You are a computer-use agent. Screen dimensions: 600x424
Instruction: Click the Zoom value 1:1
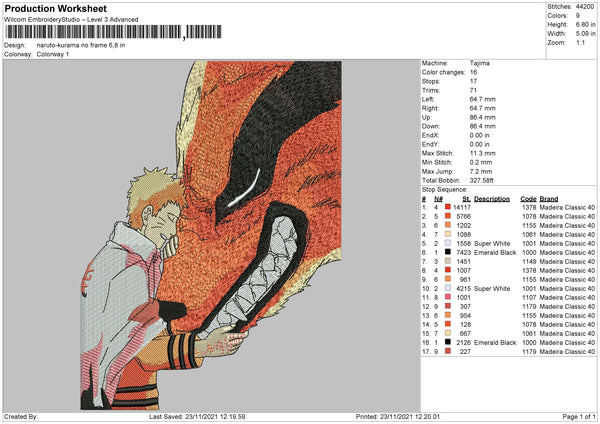coord(580,42)
